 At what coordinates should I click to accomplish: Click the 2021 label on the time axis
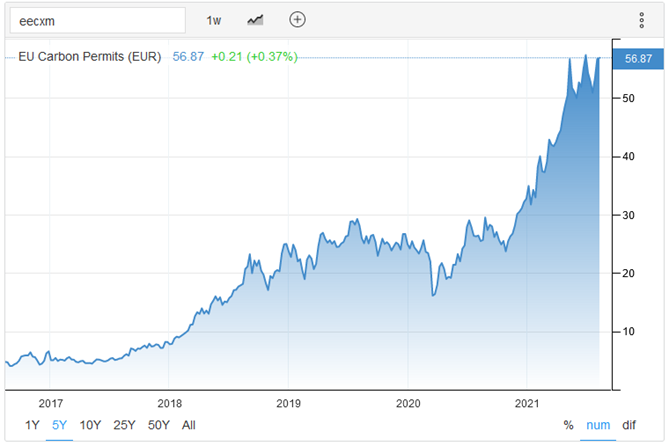[x=528, y=402]
